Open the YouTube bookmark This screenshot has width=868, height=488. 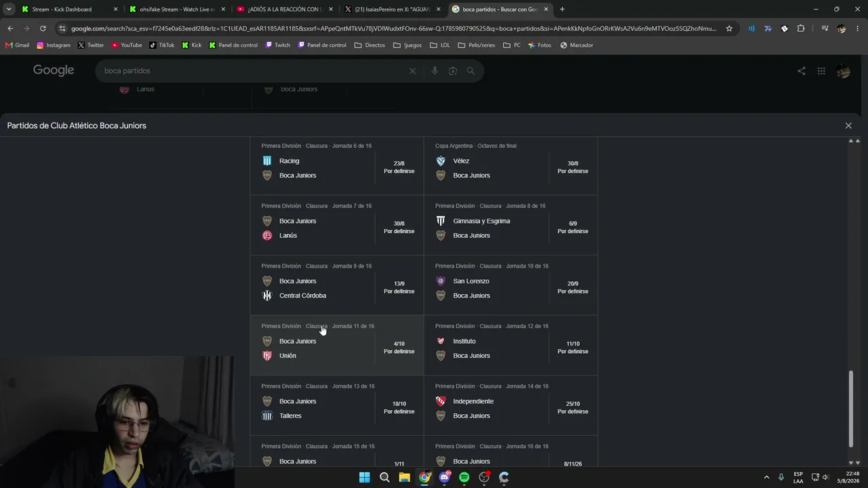coord(127,45)
